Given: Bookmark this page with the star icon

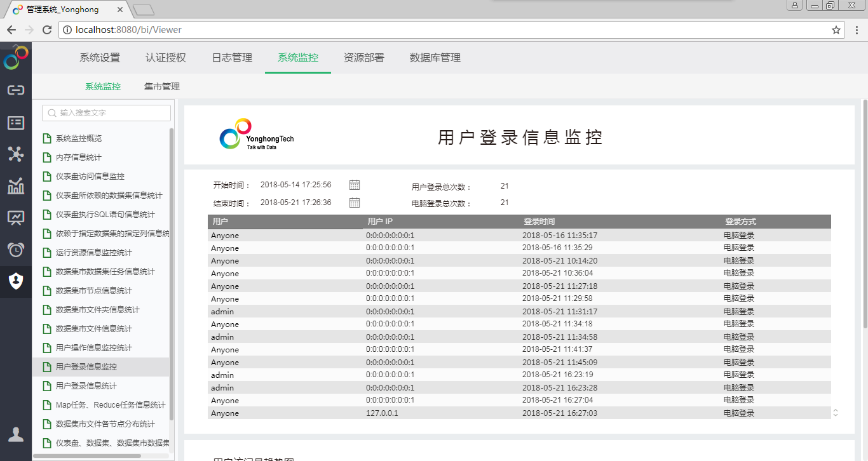Looking at the screenshot, I should [x=836, y=30].
